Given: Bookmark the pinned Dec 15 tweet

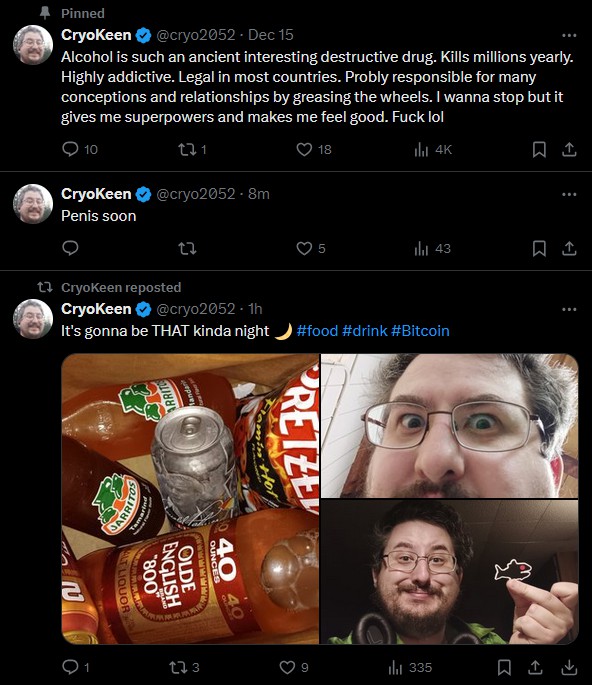Looking at the screenshot, I should pos(539,149).
